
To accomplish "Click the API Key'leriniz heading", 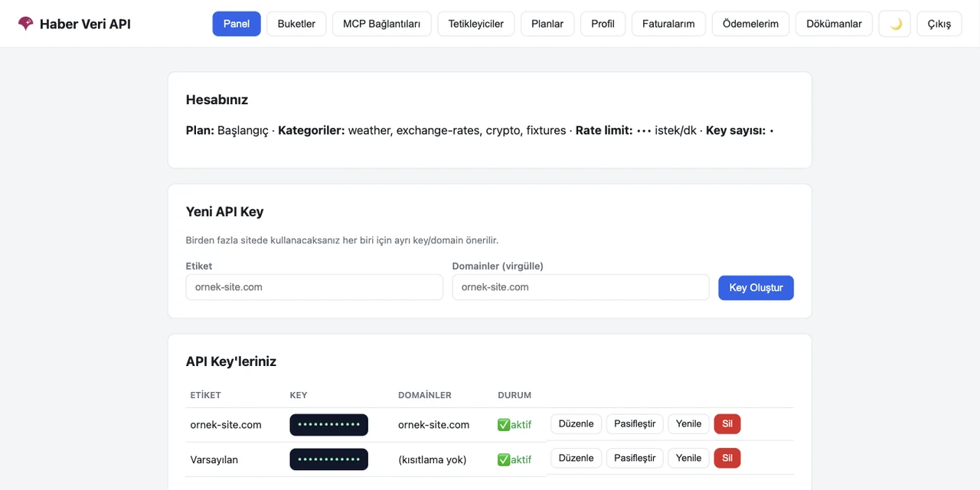I will (x=231, y=361).
